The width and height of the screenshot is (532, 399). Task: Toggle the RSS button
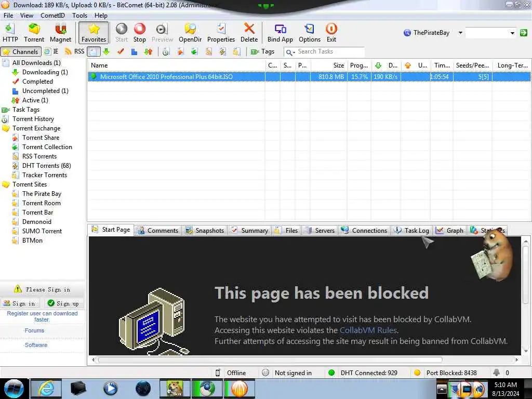tap(74, 51)
